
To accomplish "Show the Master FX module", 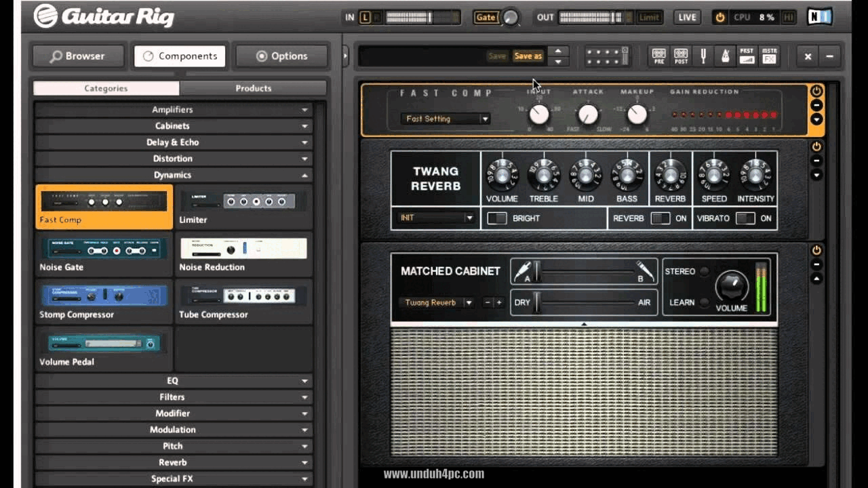I will coord(769,56).
